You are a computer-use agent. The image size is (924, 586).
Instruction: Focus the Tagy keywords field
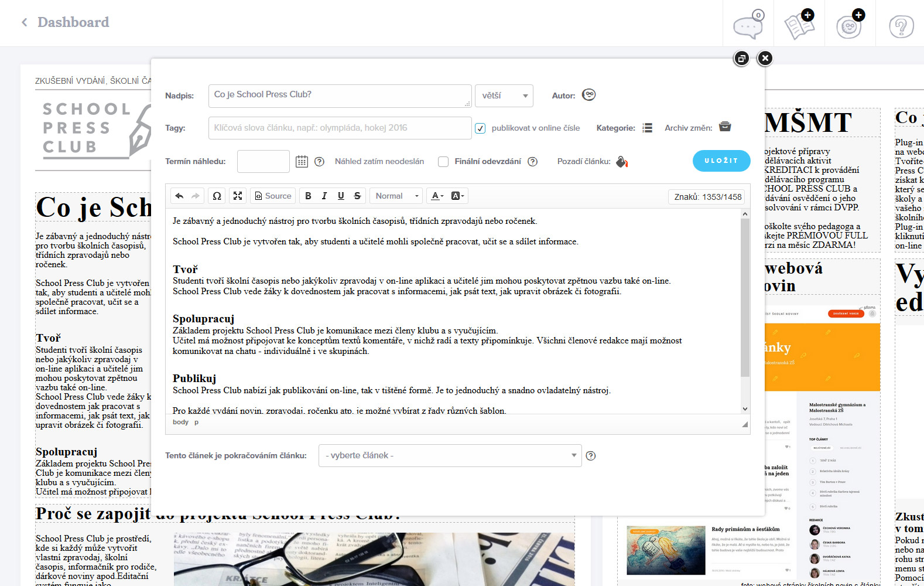click(x=340, y=128)
